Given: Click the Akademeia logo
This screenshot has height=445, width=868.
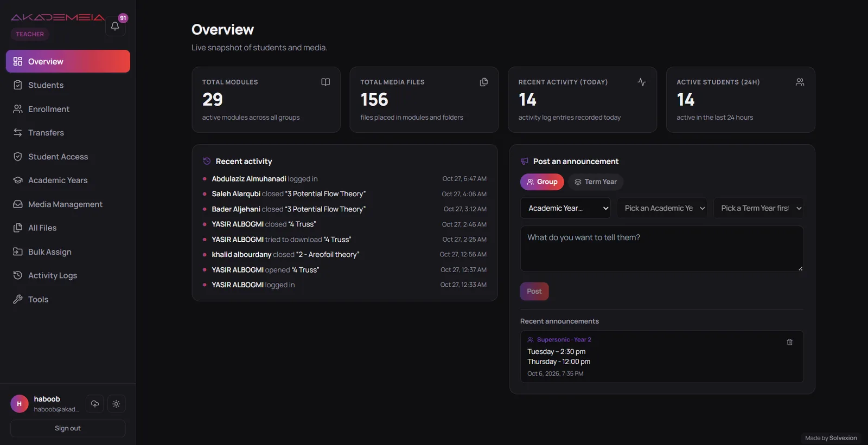Looking at the screenshot, I should coord(58,17).
